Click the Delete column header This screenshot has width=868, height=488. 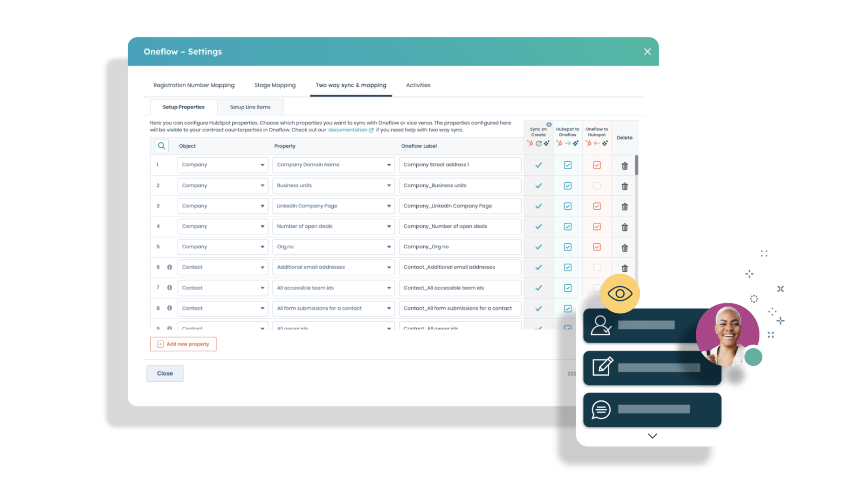(x=624, y=137)
